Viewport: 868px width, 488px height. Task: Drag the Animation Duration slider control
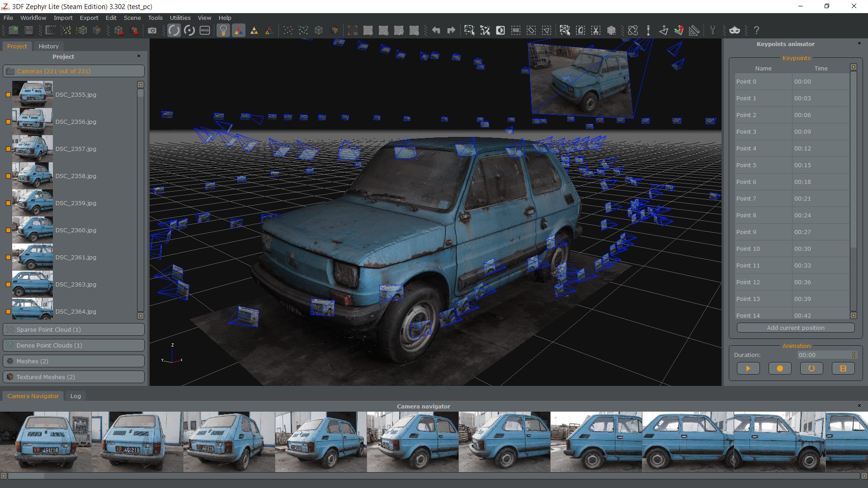(854, 355)
